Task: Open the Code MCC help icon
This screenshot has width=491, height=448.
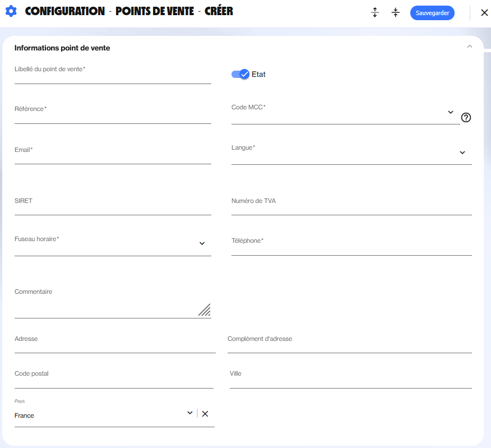Action: [466, 117]
